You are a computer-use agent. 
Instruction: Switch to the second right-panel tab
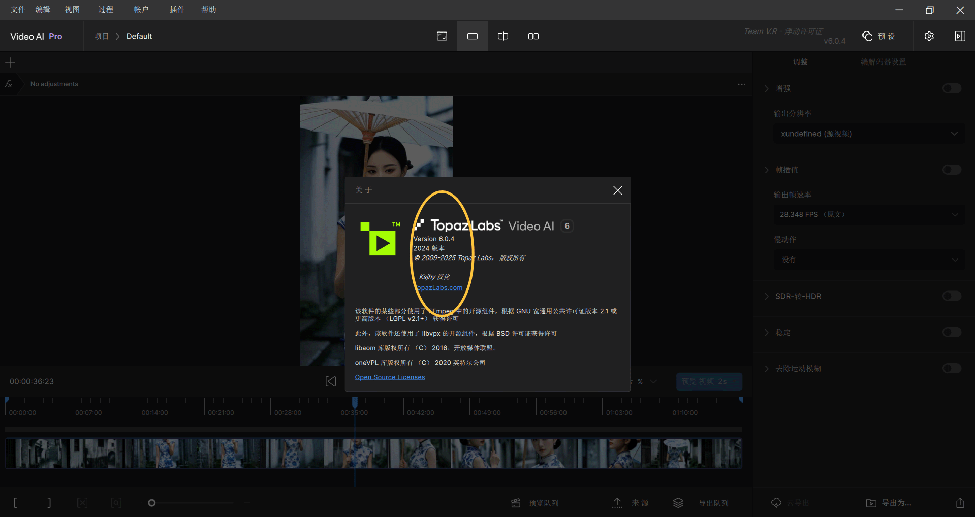point(883,62)
